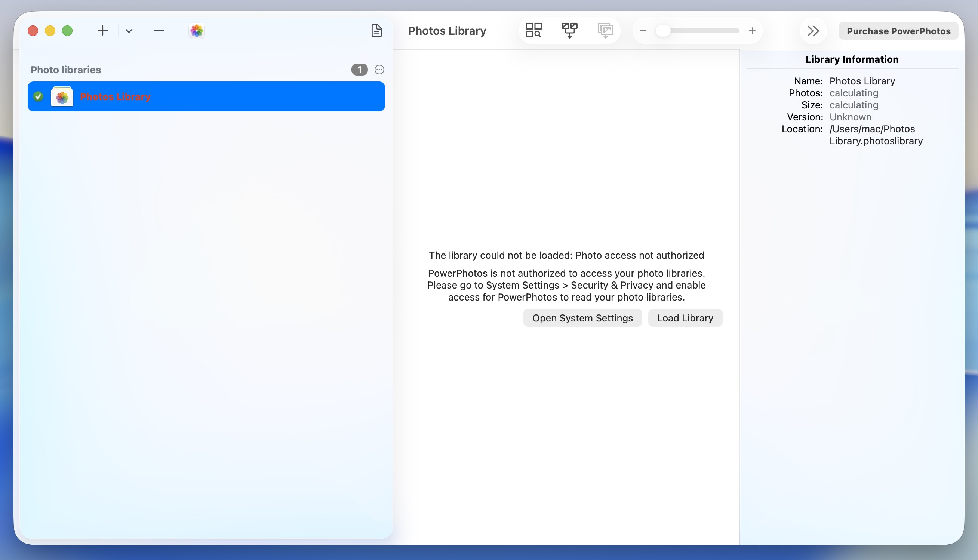Click the document icon in sidebar toolbar
Screen dimensions: 978x560
point(376,31)
